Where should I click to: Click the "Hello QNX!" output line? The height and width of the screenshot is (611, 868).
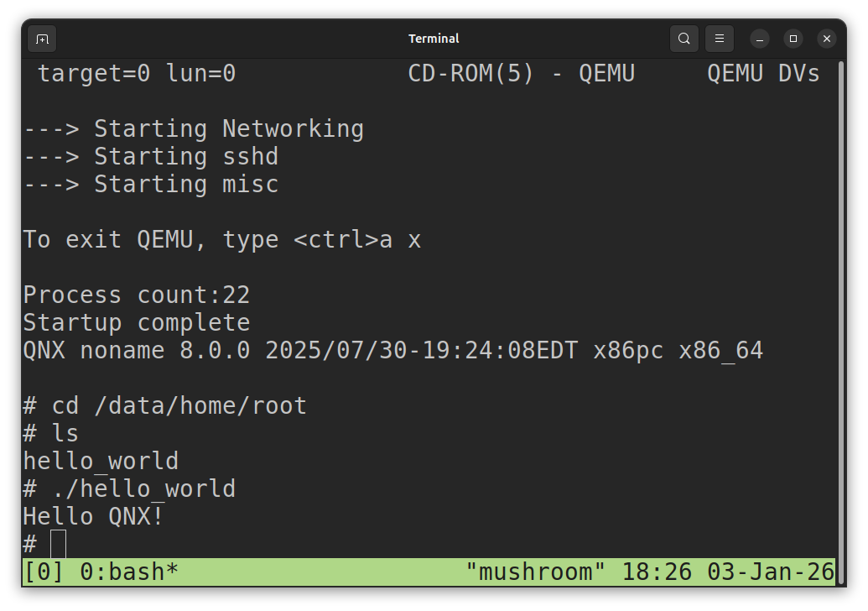point(93,516)
